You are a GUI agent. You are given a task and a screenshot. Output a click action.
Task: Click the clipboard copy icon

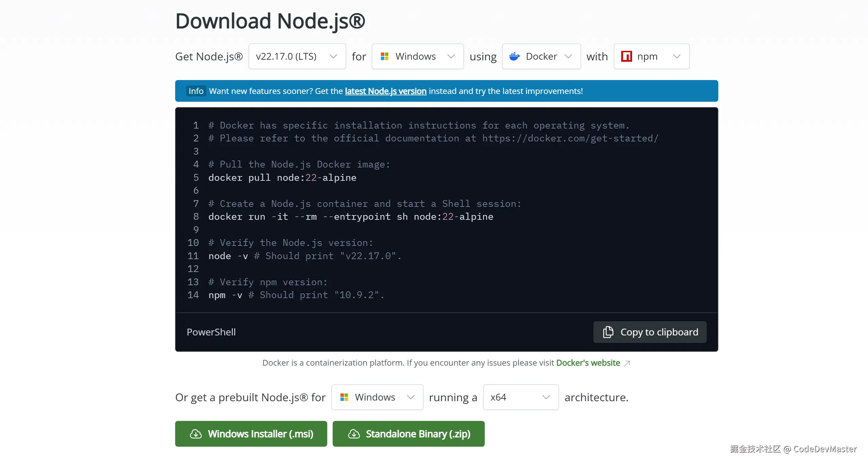pyautogui.click(x=608, y=332)
